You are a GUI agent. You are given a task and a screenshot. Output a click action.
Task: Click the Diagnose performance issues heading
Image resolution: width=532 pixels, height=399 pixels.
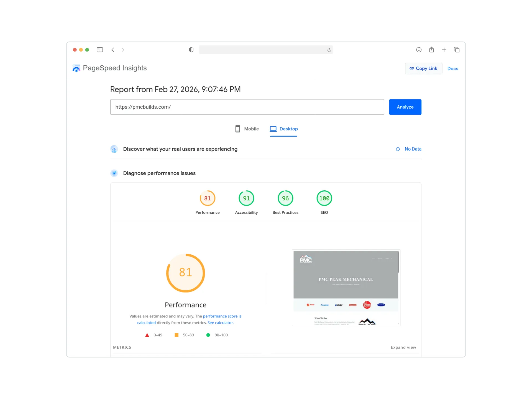coord(159,173)
